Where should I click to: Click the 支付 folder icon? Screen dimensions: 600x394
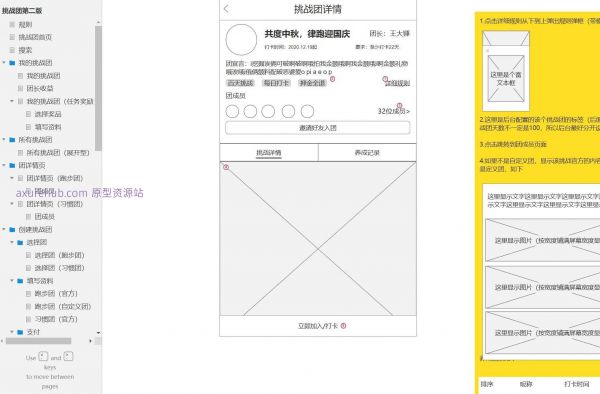click(x=20, y=332)
